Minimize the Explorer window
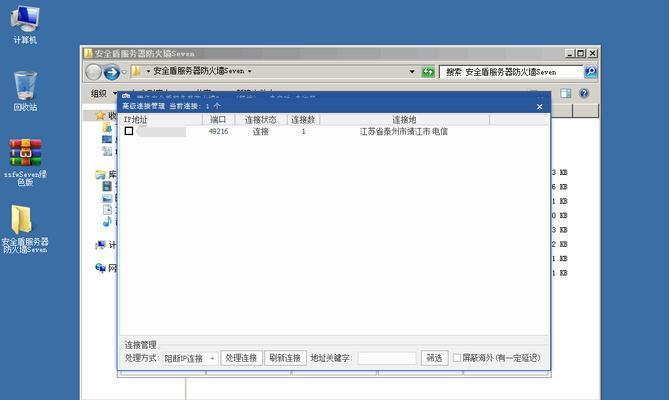The image size is (669, 400). (x=570, y=53)
